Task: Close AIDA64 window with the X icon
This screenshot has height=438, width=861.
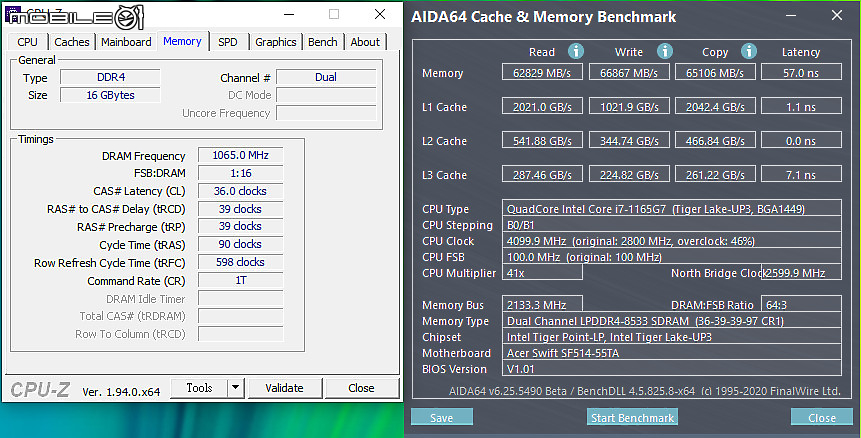Action: pyautogui.click(x=837, y=15)
